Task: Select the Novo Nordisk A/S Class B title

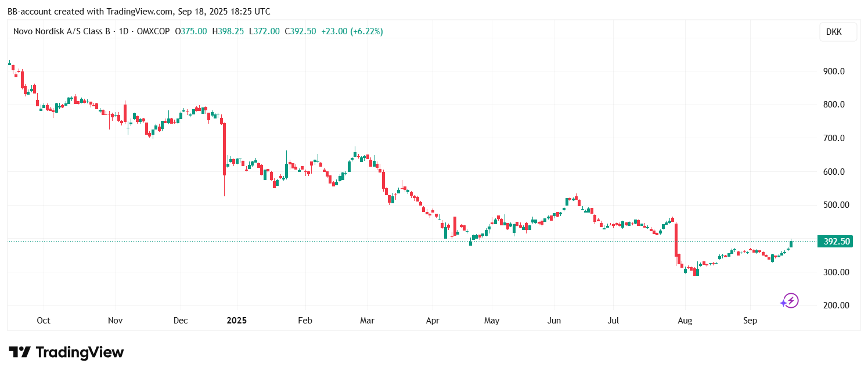Action: 62,31
